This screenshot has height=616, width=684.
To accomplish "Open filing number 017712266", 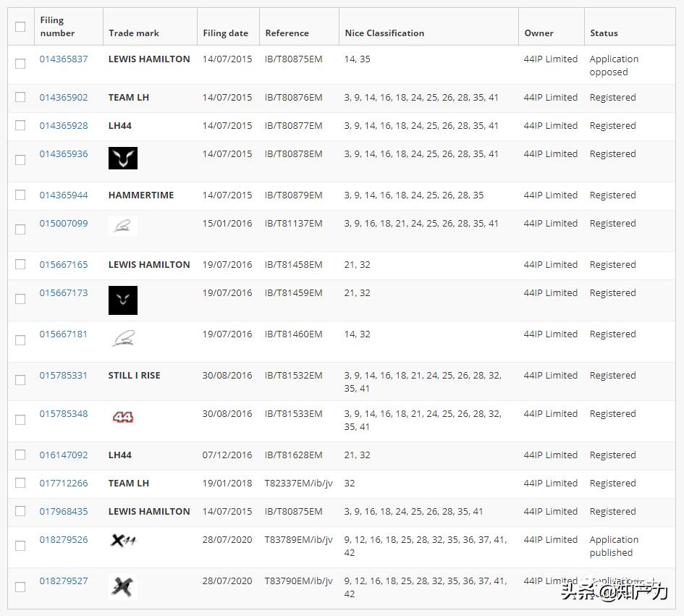I will 64,484.
